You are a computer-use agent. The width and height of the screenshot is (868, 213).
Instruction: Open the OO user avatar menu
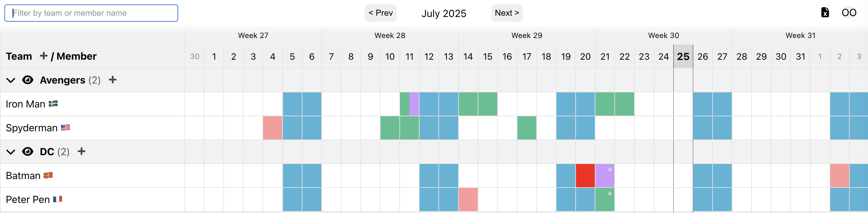tap(848, 13)
